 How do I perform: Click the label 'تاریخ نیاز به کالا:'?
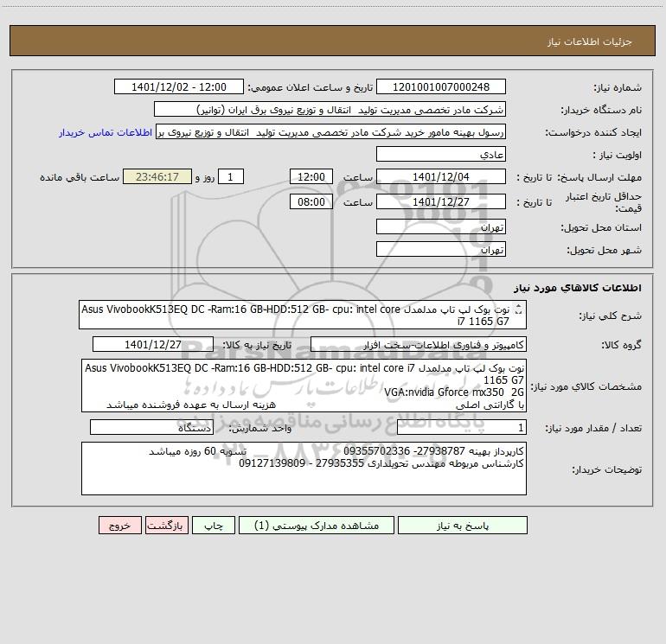coord(258,345)
